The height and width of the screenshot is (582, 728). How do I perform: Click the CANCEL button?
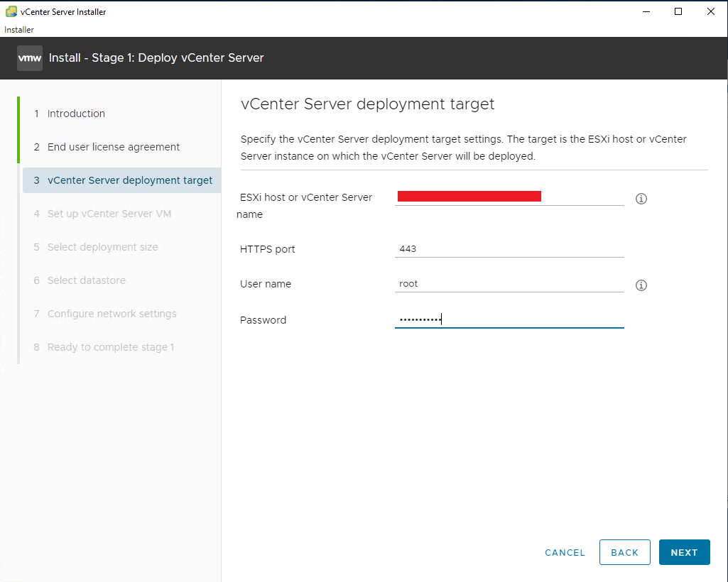click(565, 552)
